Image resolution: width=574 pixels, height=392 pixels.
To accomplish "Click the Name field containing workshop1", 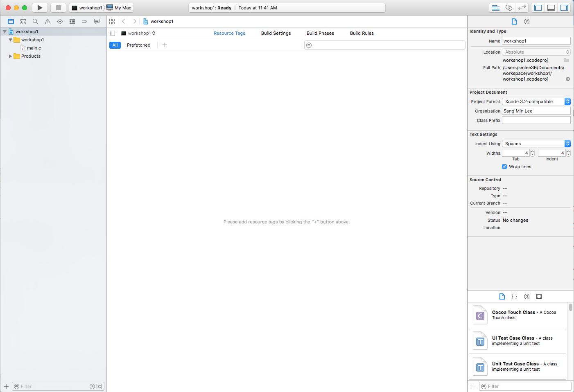I will coord(536,41).
